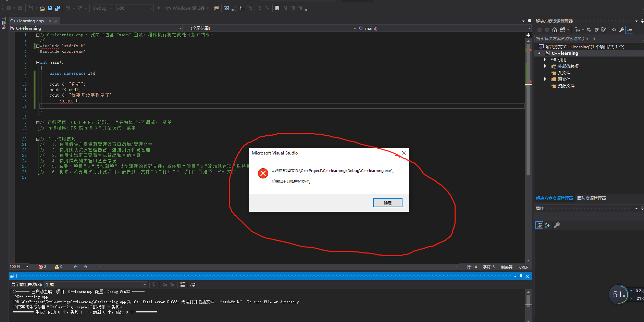
Task: Open the x86 platform dropdown
Action: 135,8
